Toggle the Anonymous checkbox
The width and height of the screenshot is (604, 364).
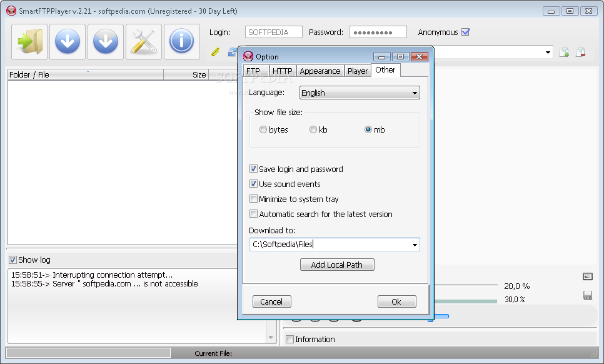pyautogui.click(x=466, y=32)
